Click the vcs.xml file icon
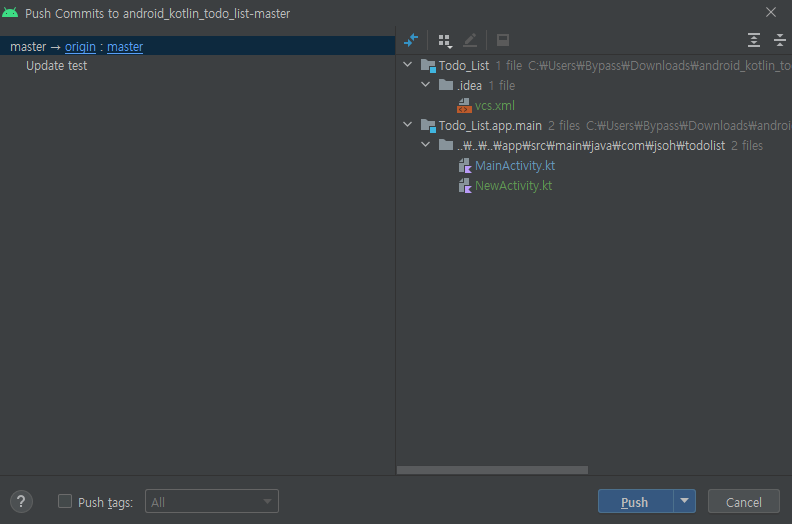Image resolution: width=792 pixels, height=524 pixels. pos(464,106)
